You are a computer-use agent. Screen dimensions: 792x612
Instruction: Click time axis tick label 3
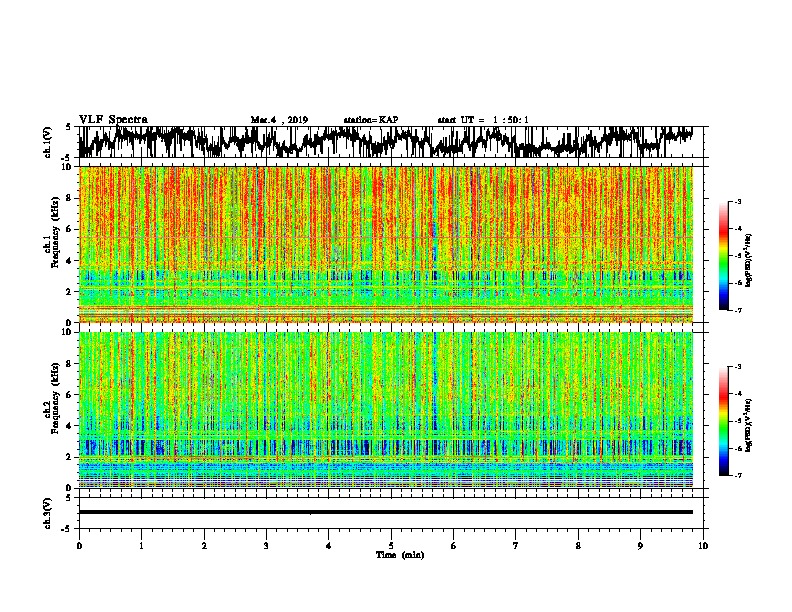(x=266, y=546)
